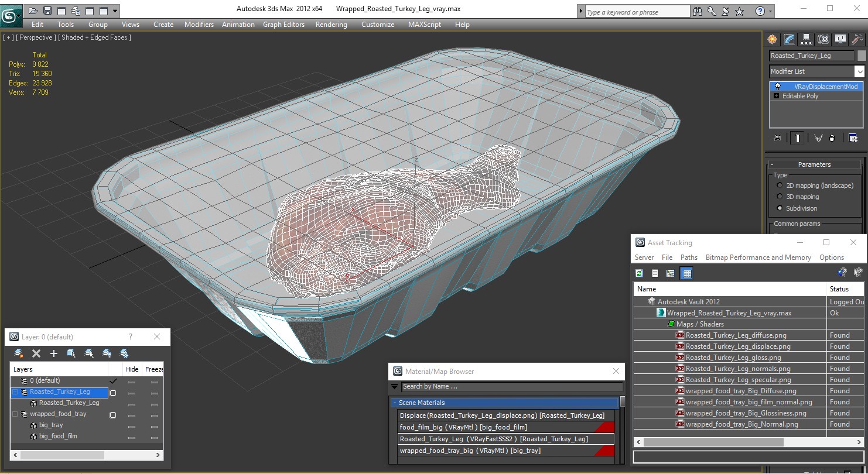Viewport: 868px width, 474px height.
Task: Open Paths menu in Asset Tracking
Action: (689, 257)
